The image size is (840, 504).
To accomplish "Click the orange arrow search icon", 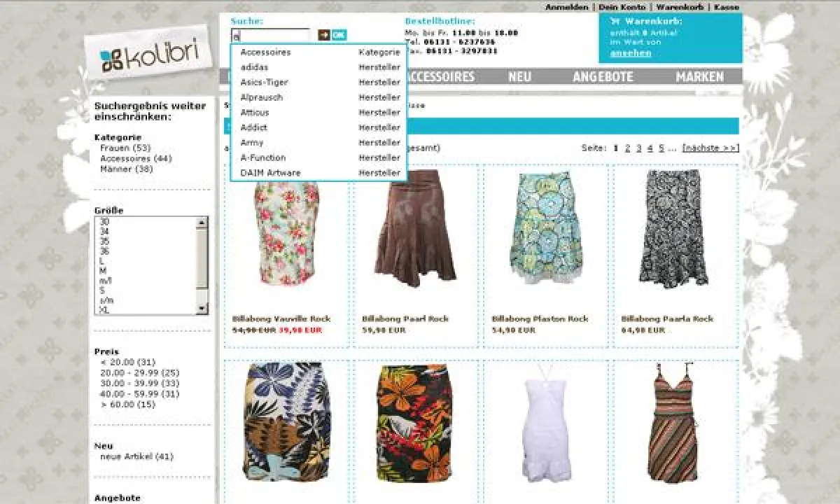I will (x=323, y=33).
